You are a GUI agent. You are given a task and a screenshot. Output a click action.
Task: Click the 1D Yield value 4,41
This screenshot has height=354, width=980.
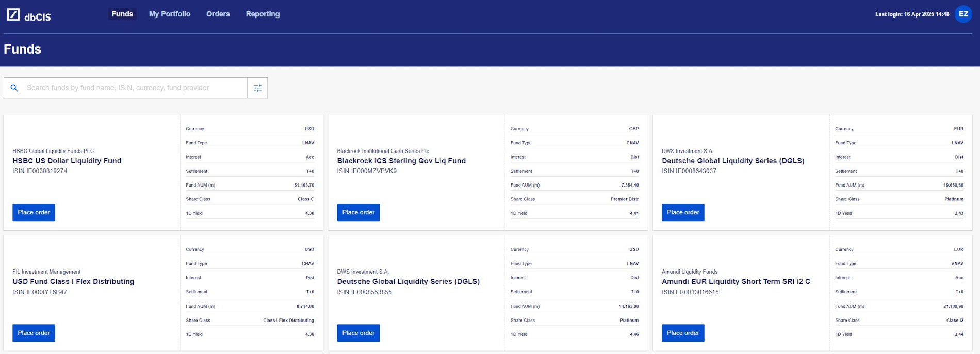(634, 213)
